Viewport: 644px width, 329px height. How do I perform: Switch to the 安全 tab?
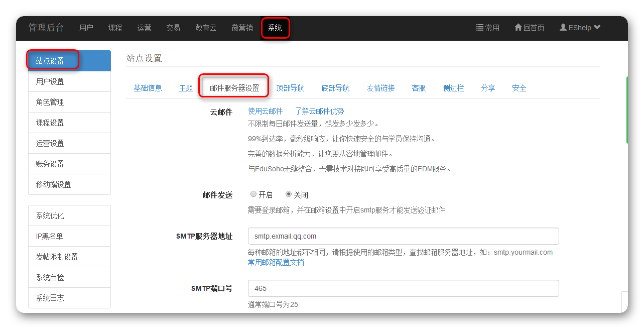(x=519, y=88)
